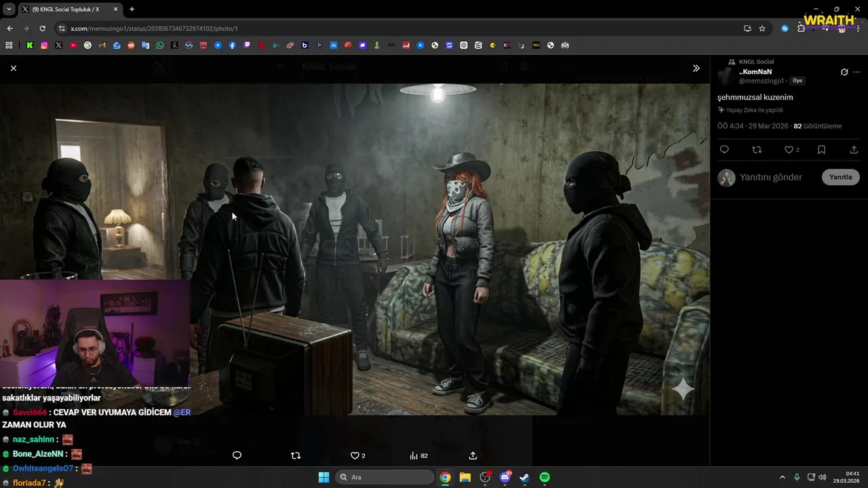Open the Instagram bookmark
Image resolution: width=868 pixels, height=488 pixels.
pyautogui.click(x=44, y=45)
